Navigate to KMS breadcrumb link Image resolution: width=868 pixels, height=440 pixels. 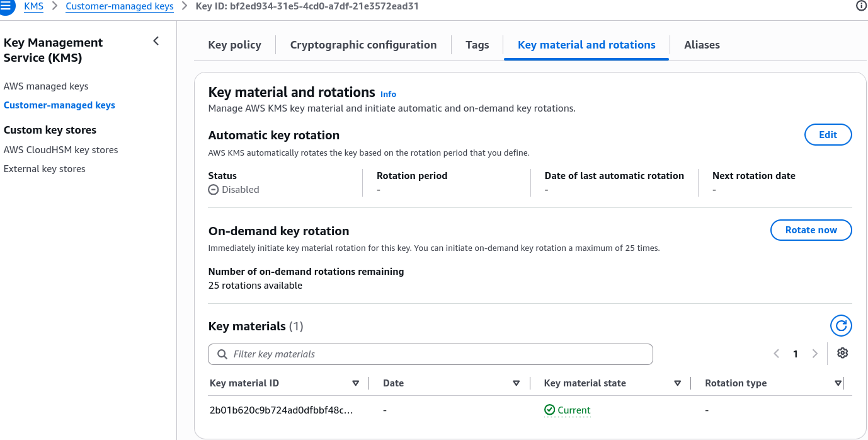[33, 6]
